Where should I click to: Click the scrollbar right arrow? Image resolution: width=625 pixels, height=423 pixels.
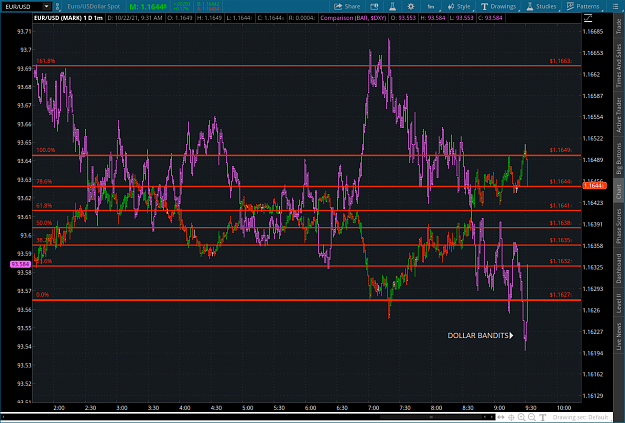[x=491, y=417]
